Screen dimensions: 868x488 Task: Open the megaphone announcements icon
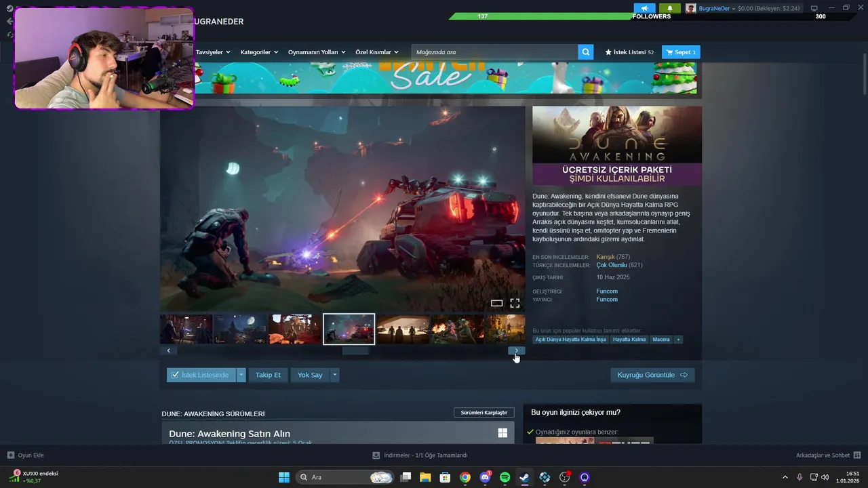pos(644,8)
